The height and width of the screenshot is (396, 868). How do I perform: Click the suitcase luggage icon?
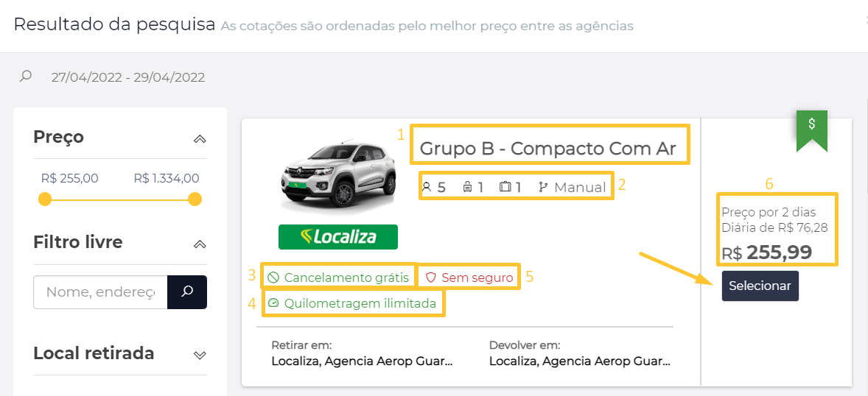coord(467,187)
